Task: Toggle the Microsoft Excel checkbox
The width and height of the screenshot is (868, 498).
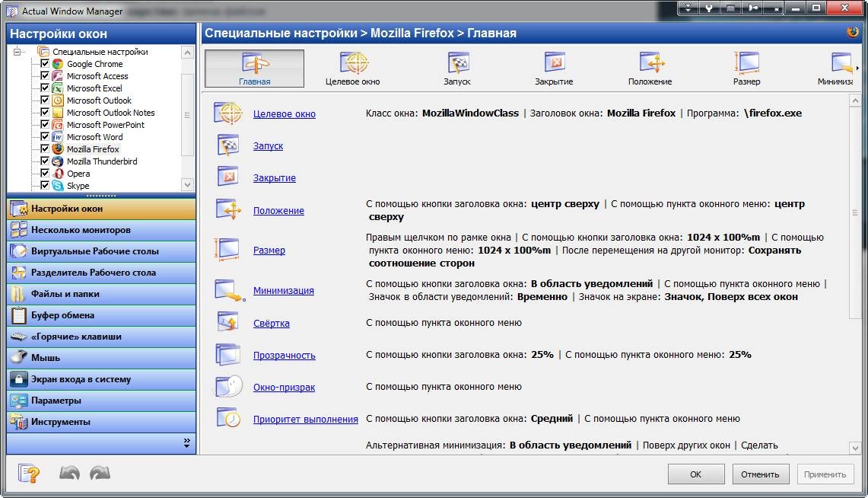Action: point(45,88)
